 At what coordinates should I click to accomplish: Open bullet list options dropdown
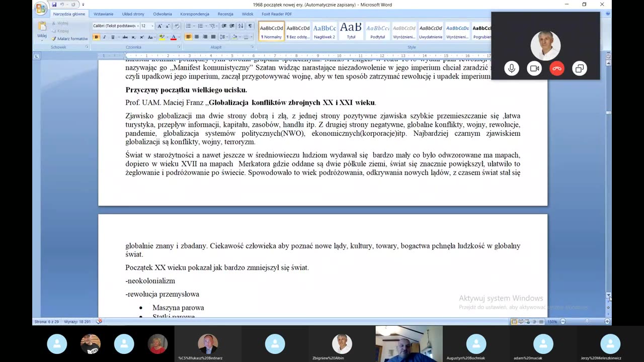tap(193, 26)
